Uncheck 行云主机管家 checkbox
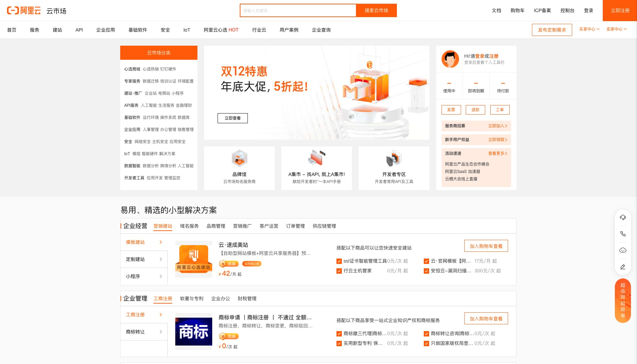The height and width of the screenshot is (364, 637). click(339, 271)
